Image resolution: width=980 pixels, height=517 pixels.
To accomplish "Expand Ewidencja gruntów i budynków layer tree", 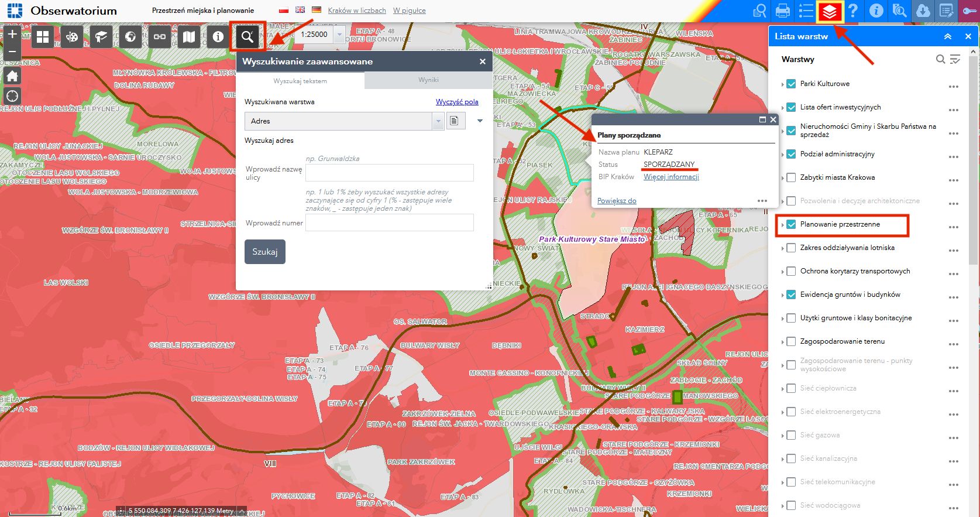I will pos(782,295).
